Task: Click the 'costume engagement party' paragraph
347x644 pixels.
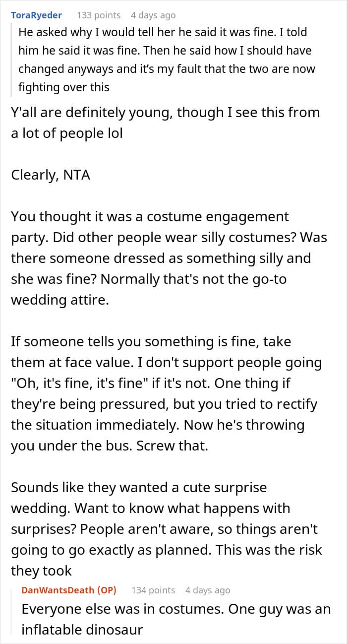Action: pyautogui.click(x=169, y=258)
